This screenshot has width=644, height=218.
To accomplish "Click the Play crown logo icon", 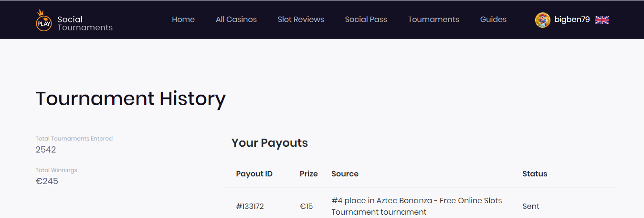I will (x=43, y=21).
